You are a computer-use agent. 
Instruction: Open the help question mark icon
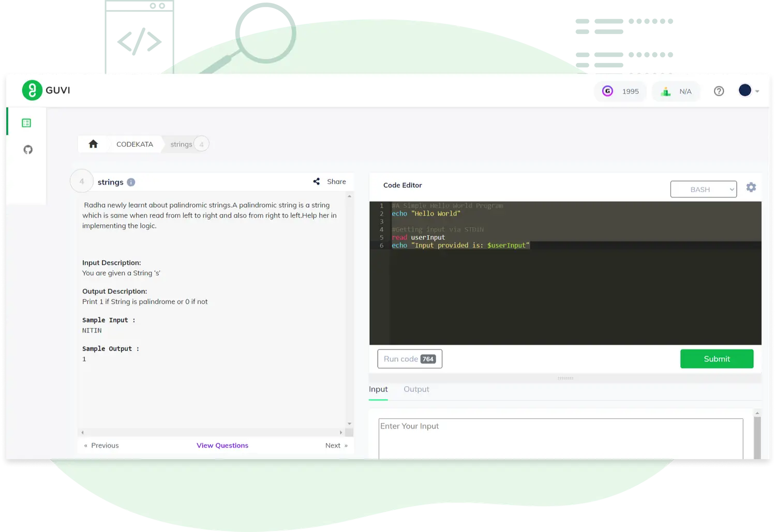[719, 92]
